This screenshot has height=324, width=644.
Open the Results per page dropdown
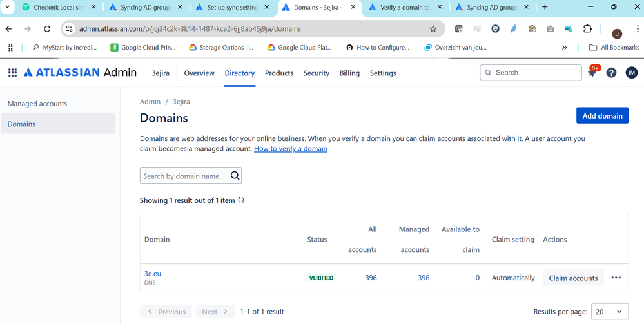pyautogui.click(x=609, y=312)
